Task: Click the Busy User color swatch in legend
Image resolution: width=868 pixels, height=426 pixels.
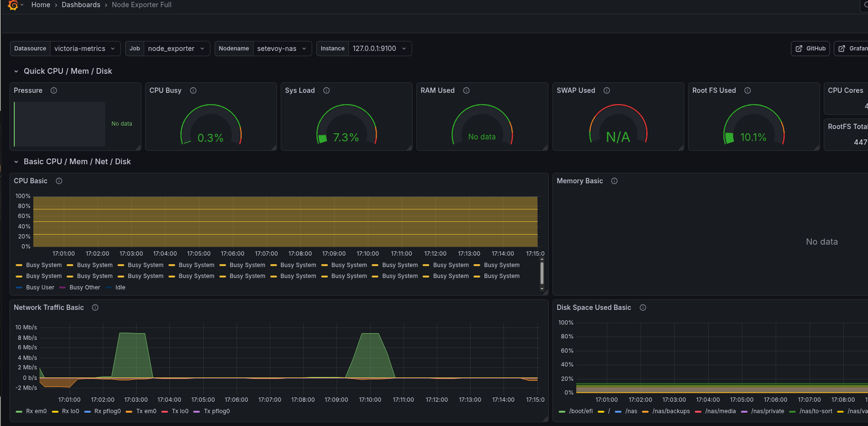Action: click(19, 287)
